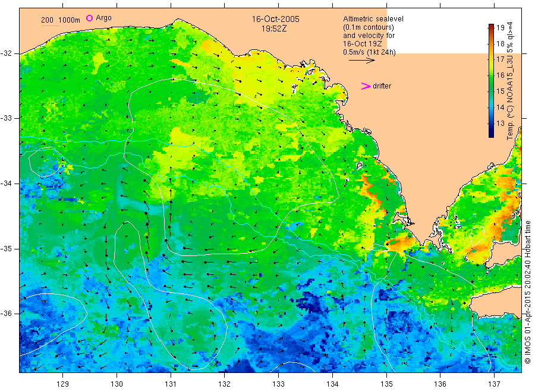Click the 'and velocity for' caption line
The width and height of the screenshot is (535, 392).
[369, 36]
